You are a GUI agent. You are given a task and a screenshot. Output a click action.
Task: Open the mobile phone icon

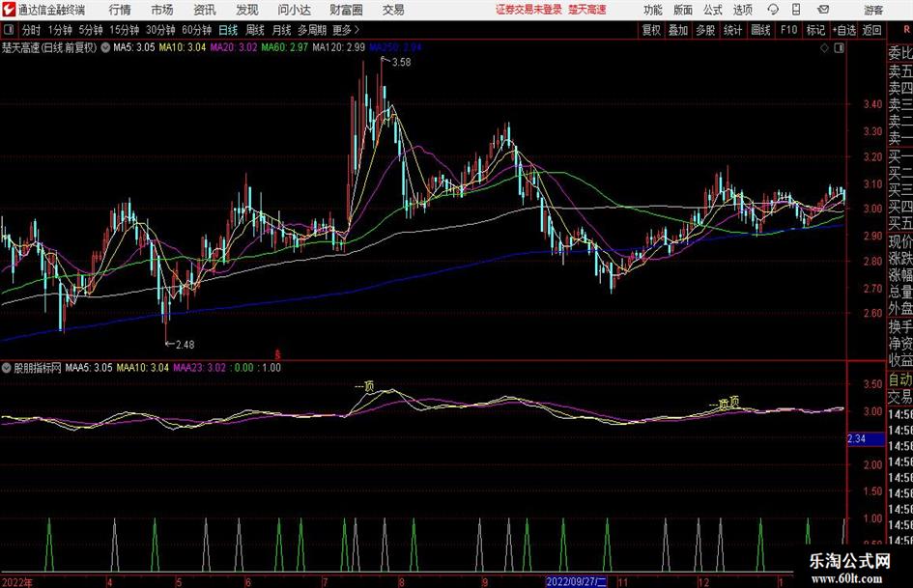point(796,10)
